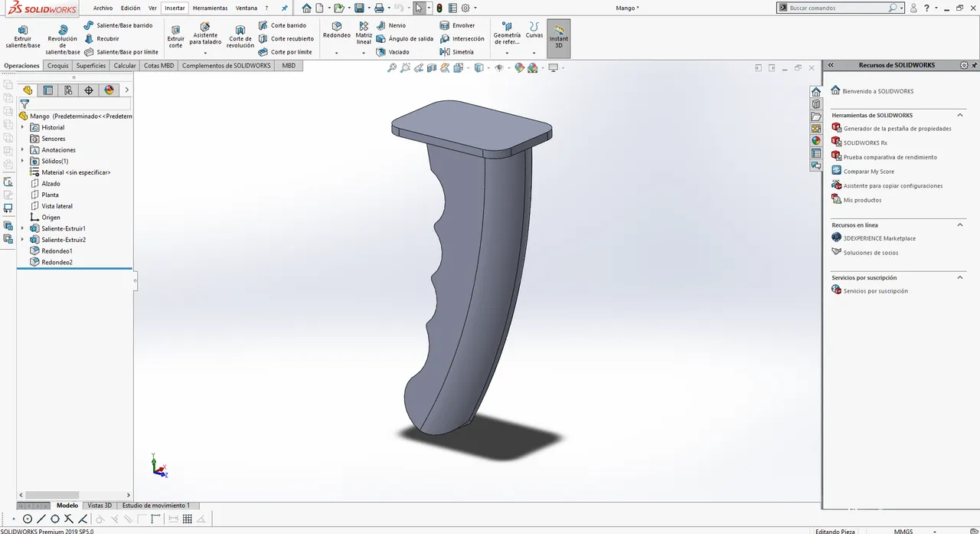Select the Recubrir tool
980x534 pixels.
pyautogui.click(x=102, y=38)
